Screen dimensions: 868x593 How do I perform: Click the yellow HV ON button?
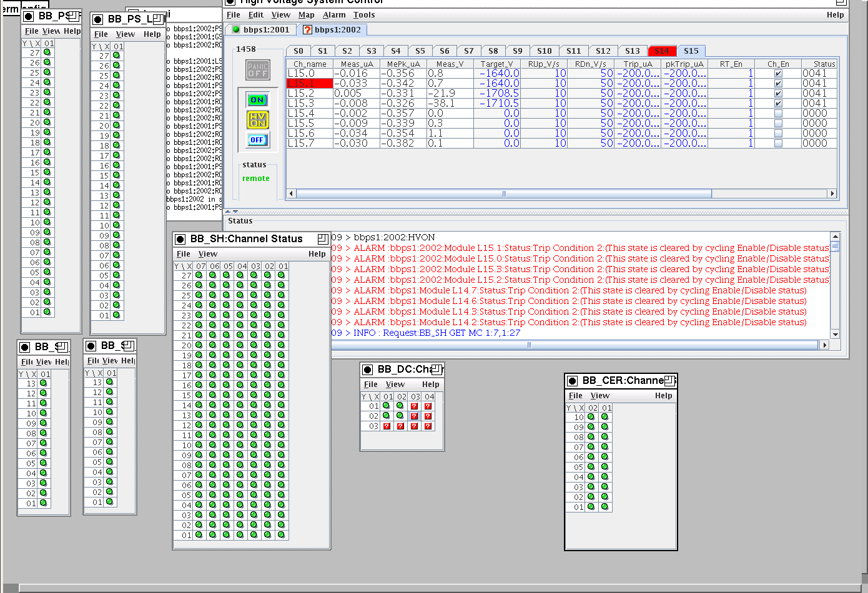pos(257,119)
